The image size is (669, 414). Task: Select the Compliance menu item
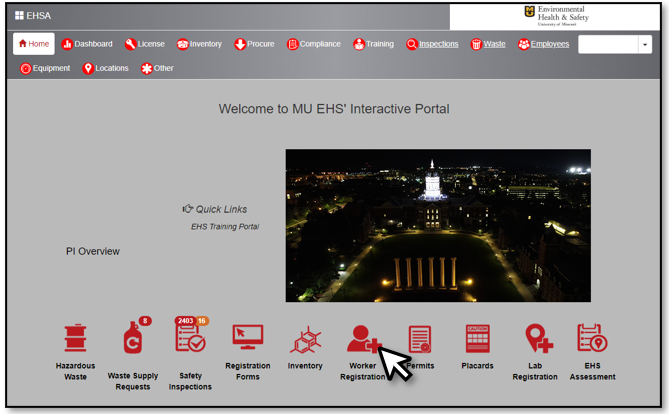314,44
